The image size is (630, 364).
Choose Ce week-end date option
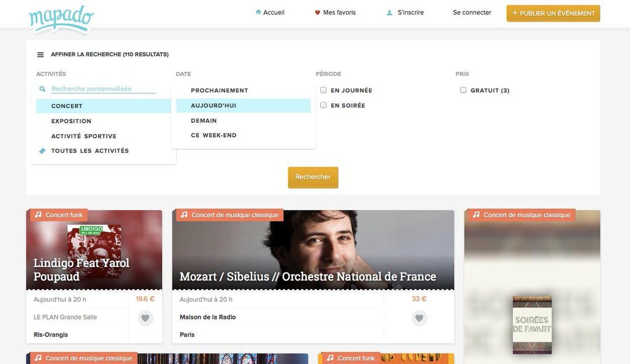point(214,135)
